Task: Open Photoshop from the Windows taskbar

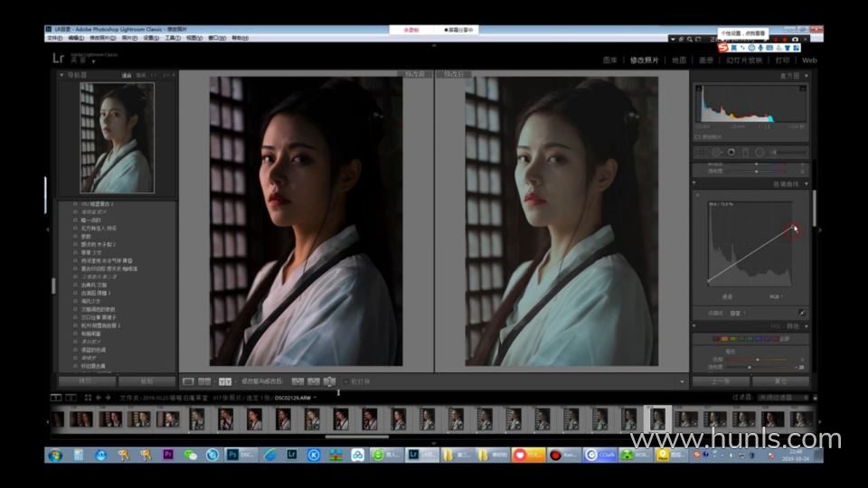Action: pyautogui.click(x=231, y=455)
